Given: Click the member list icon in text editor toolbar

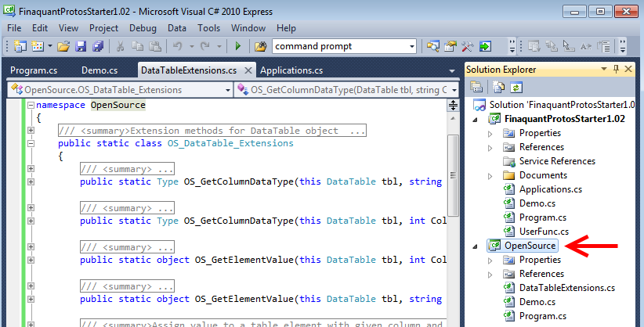Looking at the screenshot, I should coord(534,46).
